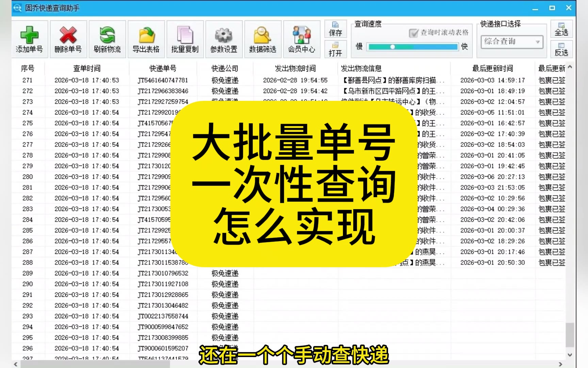Screen dimensions: 588x368
Task: Click the scroll down arrow of the table
Action: (570, 355)
